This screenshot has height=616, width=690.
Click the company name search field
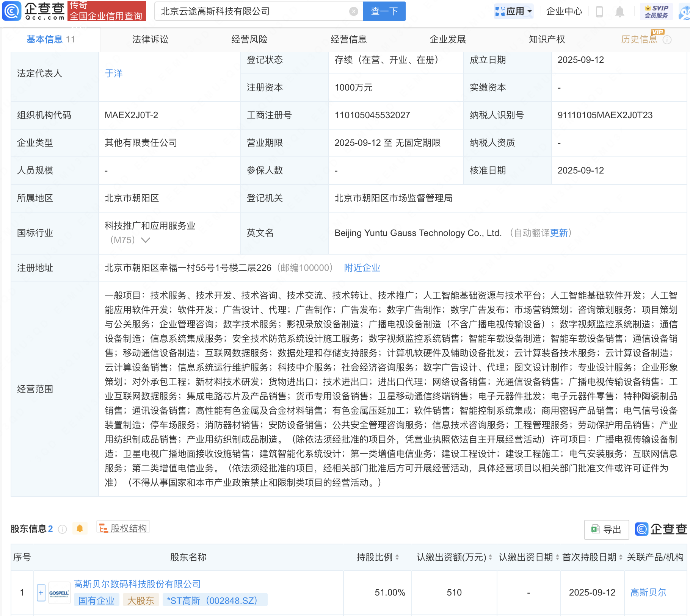(x=252, y=11)
